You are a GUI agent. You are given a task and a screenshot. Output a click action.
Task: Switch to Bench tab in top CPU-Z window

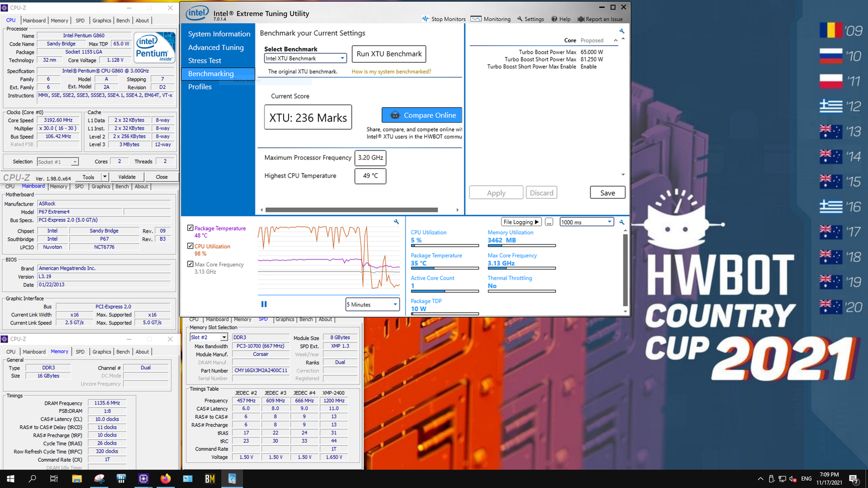click(123, 20)
